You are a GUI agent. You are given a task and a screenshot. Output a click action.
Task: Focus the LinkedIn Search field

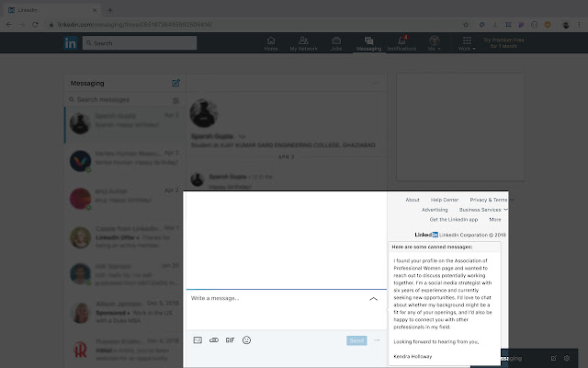pyautogui.click(x=140, y=43)
